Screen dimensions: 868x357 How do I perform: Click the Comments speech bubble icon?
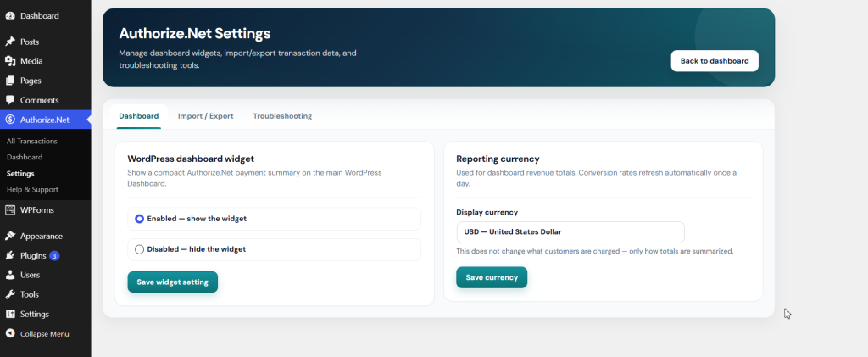tap(10, 100)
